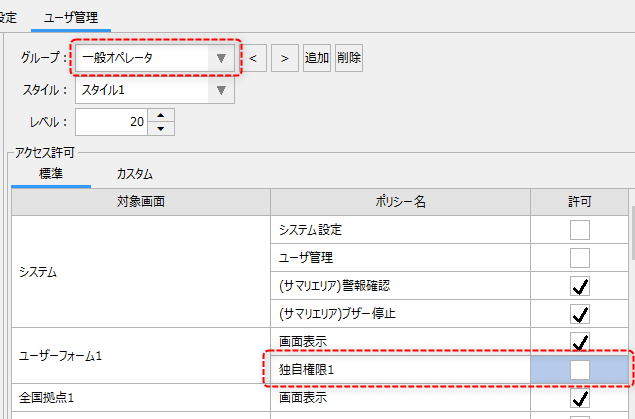
Task: Enable the システム設定 permission checkbox
Action: pos(580,230)
